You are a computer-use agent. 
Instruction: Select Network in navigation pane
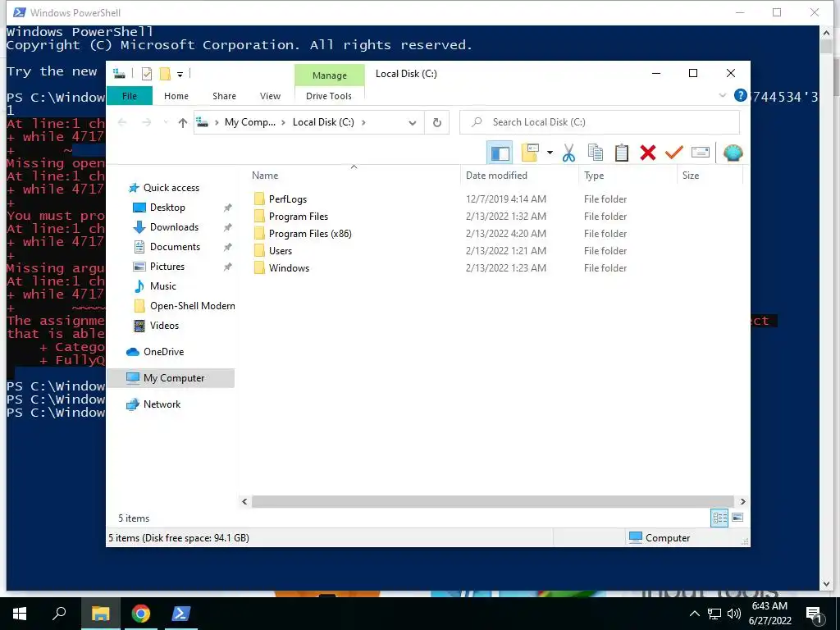(162, 404)
